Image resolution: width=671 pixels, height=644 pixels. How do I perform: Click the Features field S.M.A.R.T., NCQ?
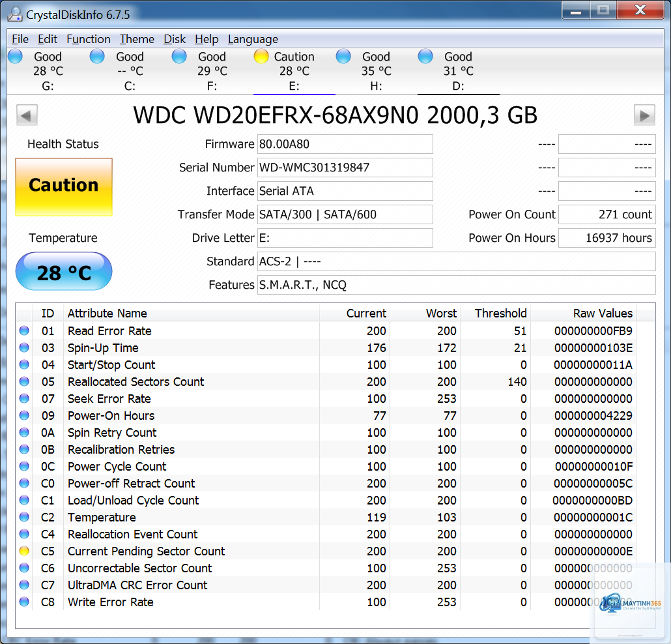pos(457,285)
